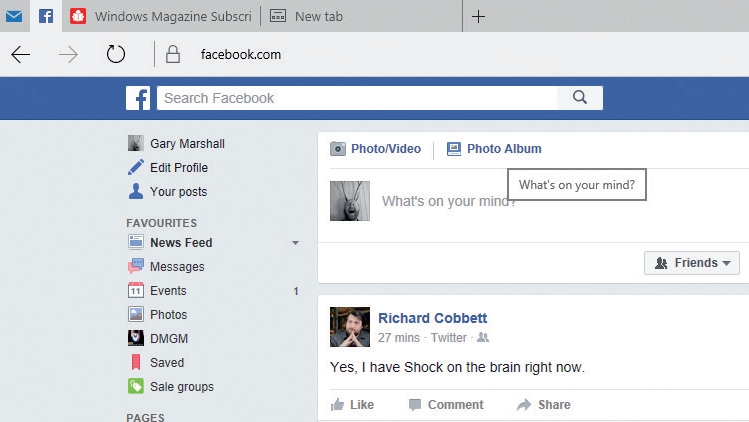The height and width of the screenshot is (422, 749).
Task: Open the Windows Magazine Subscri tab
Action: tap(161, 17)
